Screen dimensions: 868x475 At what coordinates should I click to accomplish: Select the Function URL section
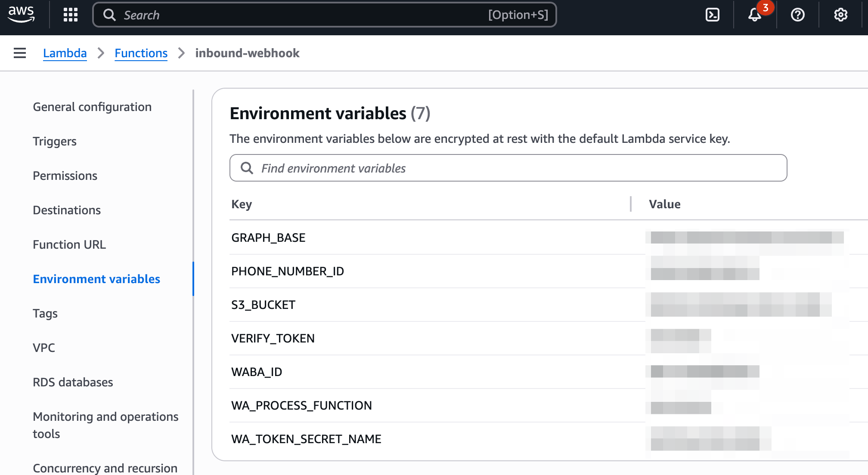click(x=69, y=244)
